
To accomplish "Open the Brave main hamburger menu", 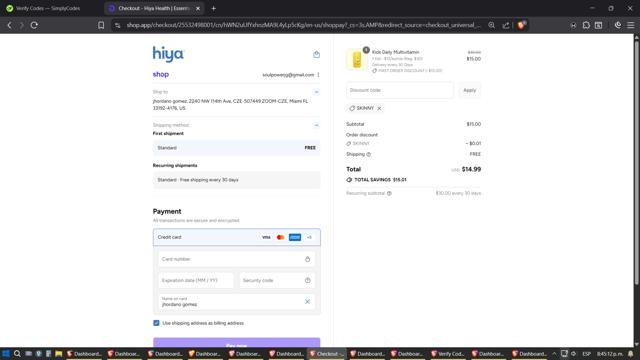I will coord(631,25).
